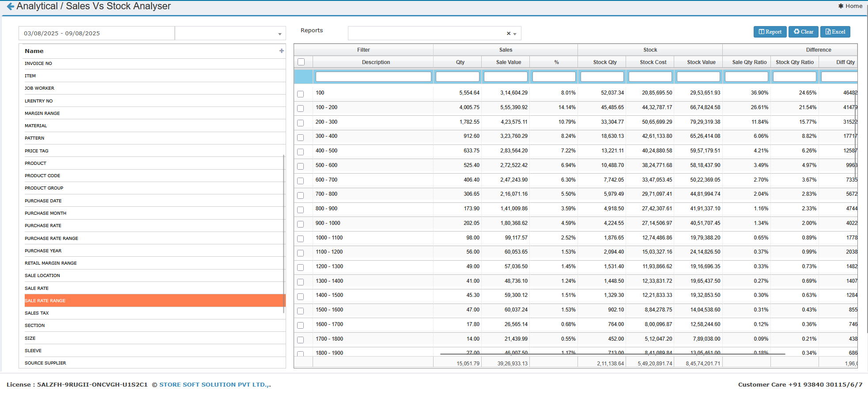Open the date range field 03/08/2025 - 09/08/2025
This screenshot has width=868, height=395.
96,34
